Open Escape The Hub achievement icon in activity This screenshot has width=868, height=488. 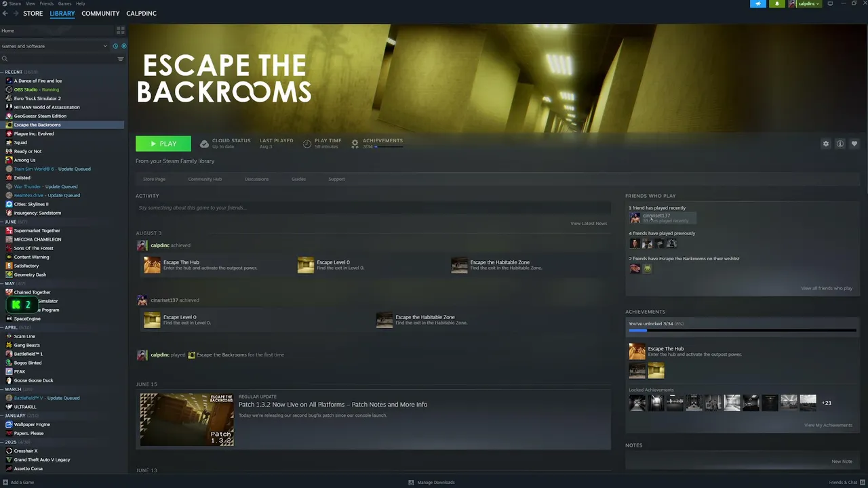pos(152,265)
